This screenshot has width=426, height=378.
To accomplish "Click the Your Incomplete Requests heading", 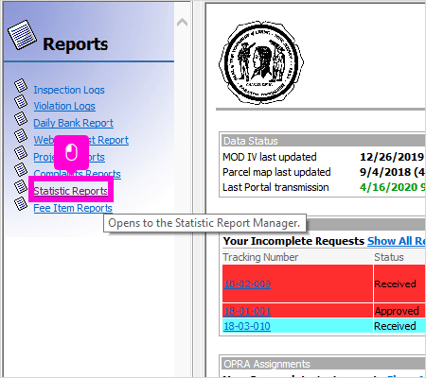I will [x=294, y=241].
